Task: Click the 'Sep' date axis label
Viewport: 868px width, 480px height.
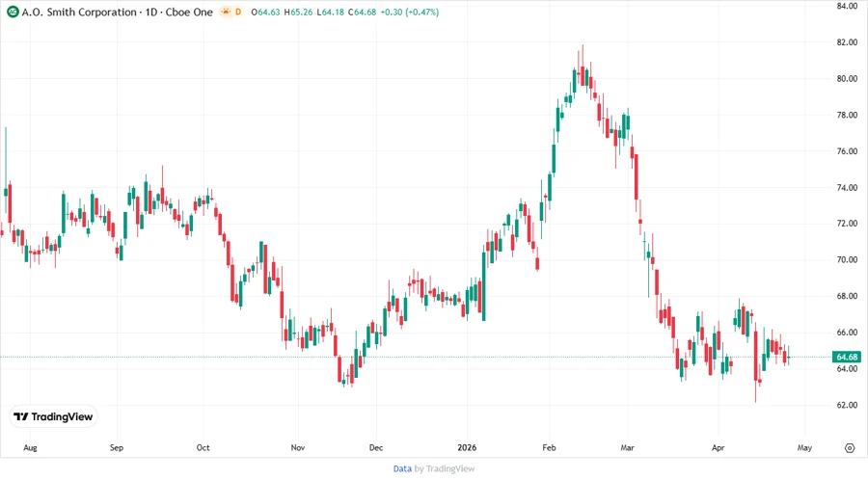Action: click(117, 447)
